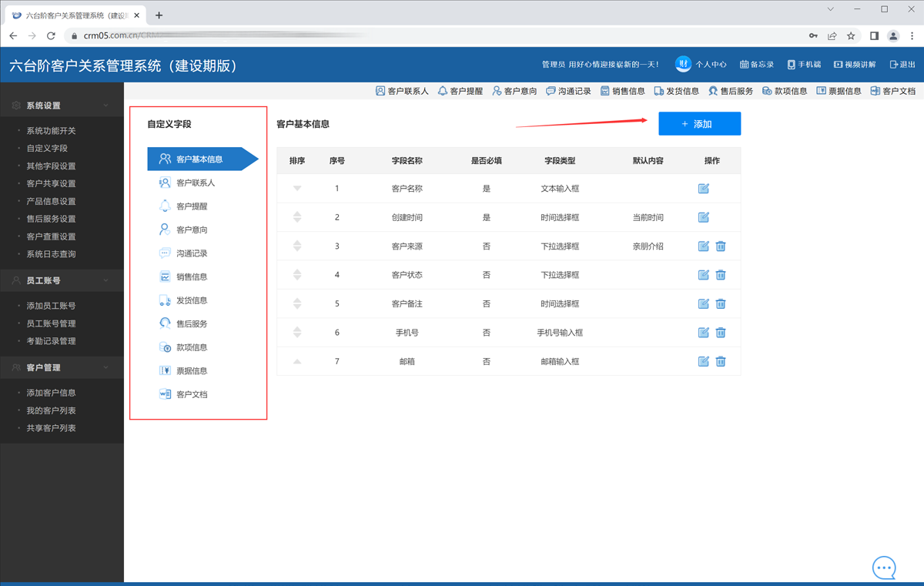Open 款项信息 in the top navigation bar
This screenshot has height=586, width=924.
pos(785,91)
